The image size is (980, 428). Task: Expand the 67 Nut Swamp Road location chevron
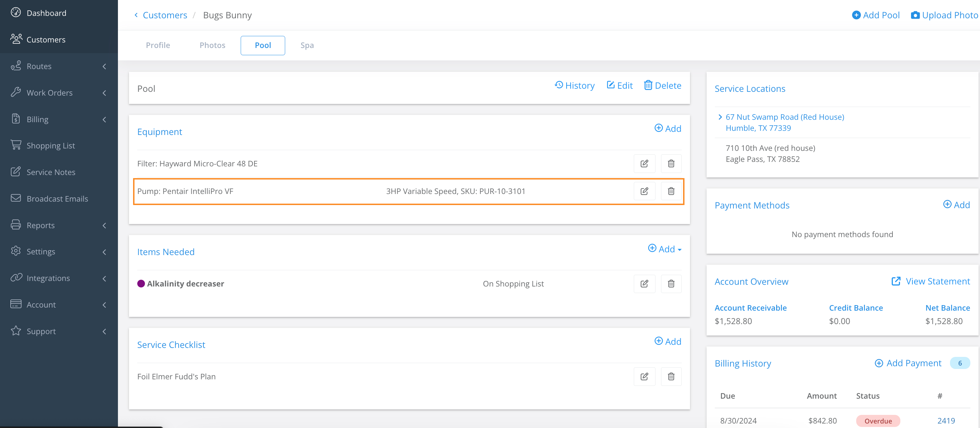pos(720,117)
